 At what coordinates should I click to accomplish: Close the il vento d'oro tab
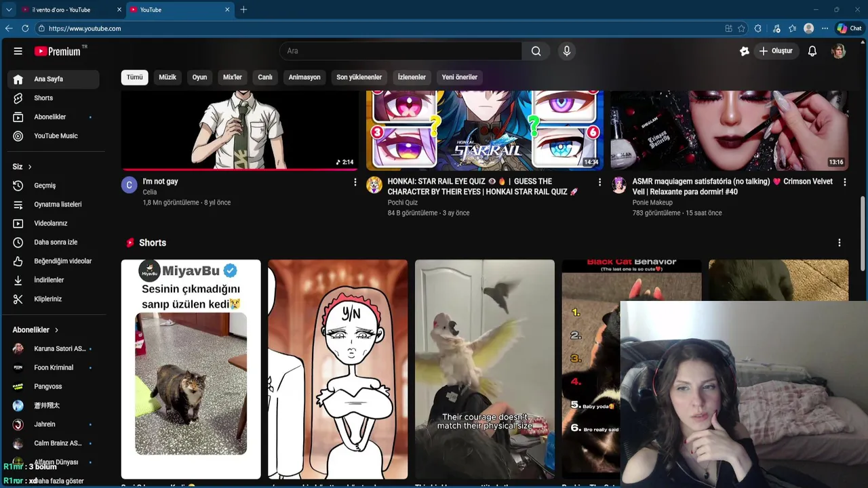[x=120, y=9]
